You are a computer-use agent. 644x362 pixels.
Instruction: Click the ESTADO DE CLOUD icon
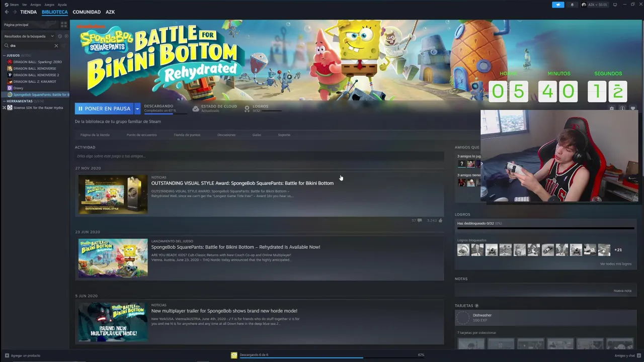[196, 109]
